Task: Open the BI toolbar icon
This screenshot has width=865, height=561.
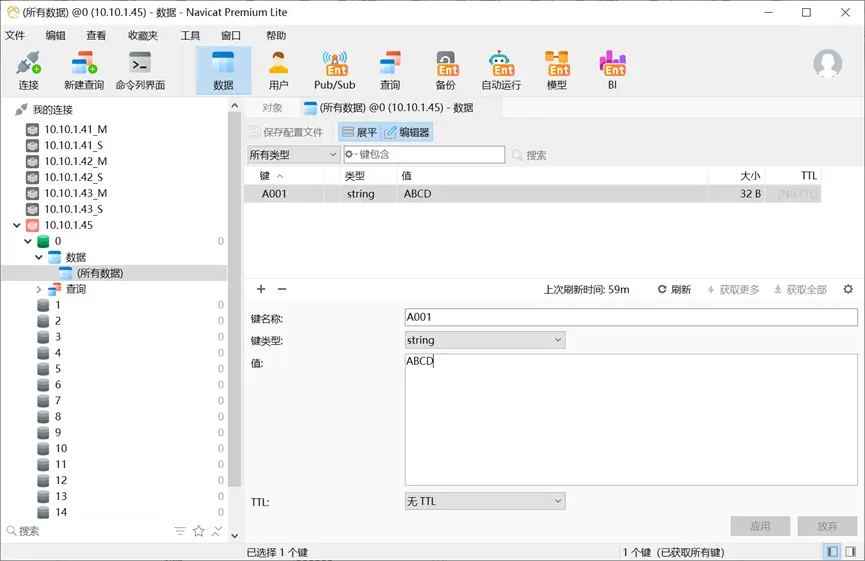Action: [x=612, y=71]
